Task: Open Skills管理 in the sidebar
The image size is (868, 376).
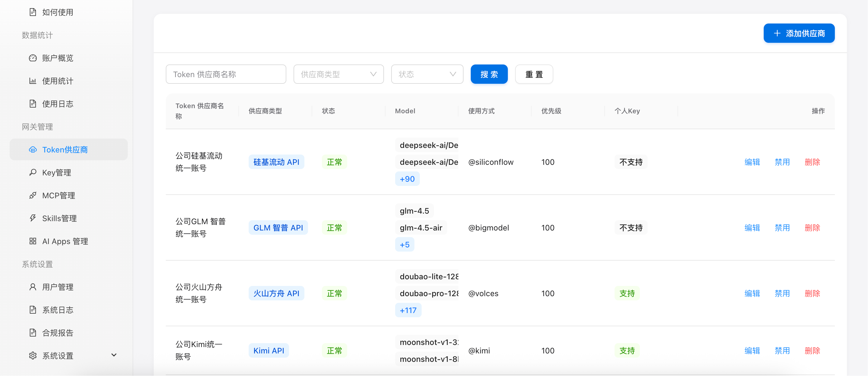Action: click(x=69, y=219)
